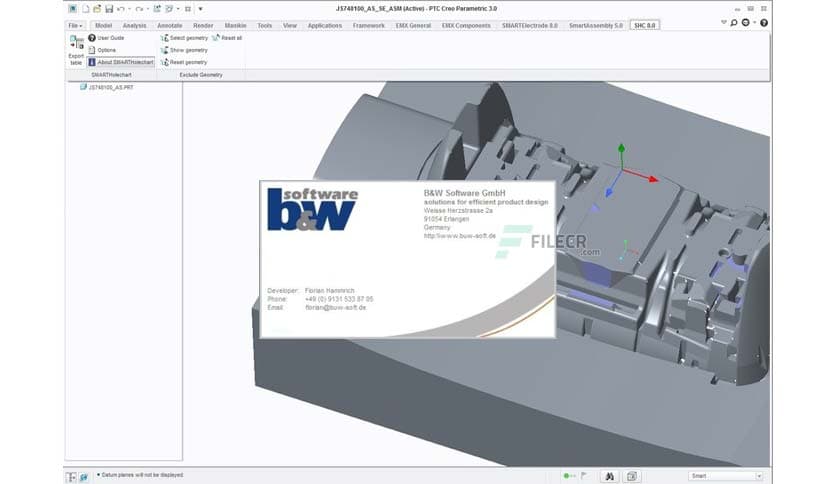Viewport: 836px width, 484px height.
Task: Select the SHC 8.0 tab
Action: [645, 26]
